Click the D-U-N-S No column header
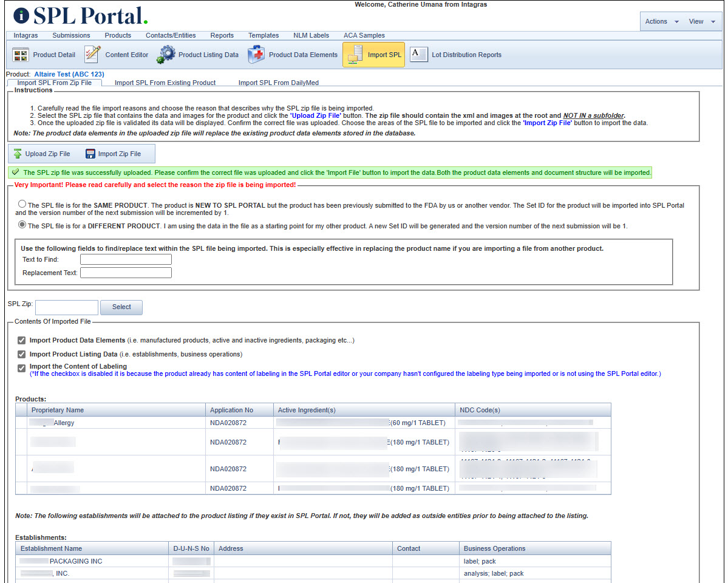728x583 pixels. pyautogui.click(x=191, y=548)
